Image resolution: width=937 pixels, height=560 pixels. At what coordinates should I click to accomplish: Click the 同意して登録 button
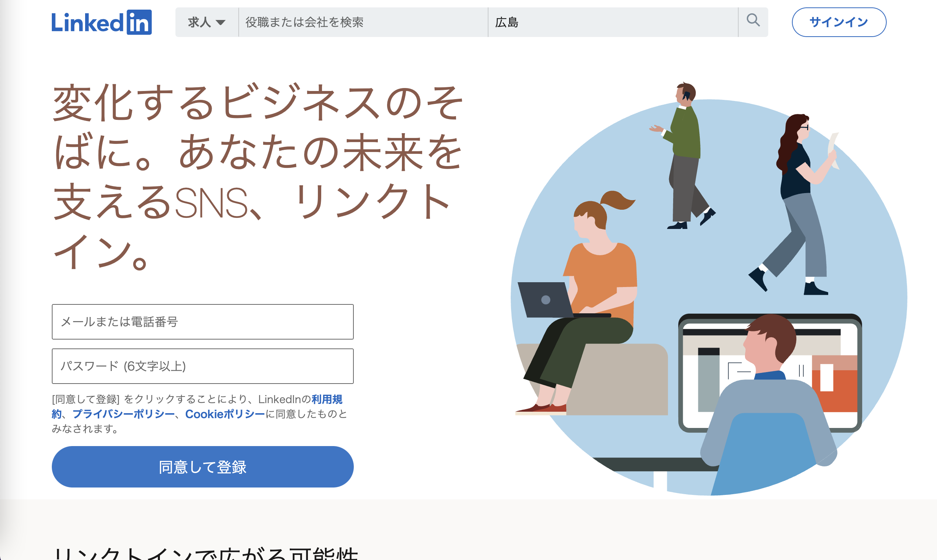point(203,467)
